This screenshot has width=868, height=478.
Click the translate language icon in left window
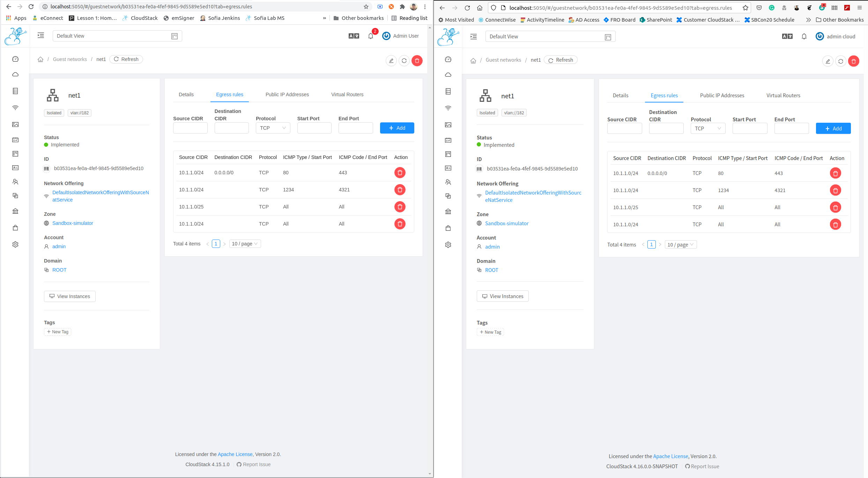coord(354,36)
